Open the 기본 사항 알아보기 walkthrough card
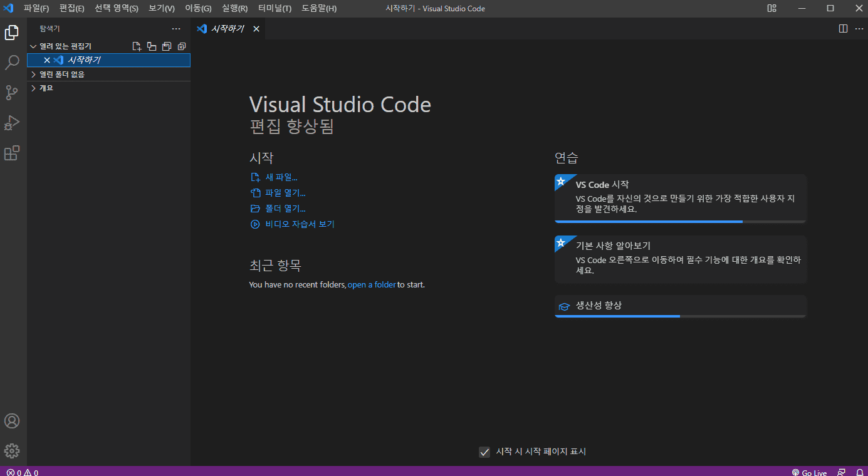This screenshot has height=476, width=868. [x=681, y=259]
